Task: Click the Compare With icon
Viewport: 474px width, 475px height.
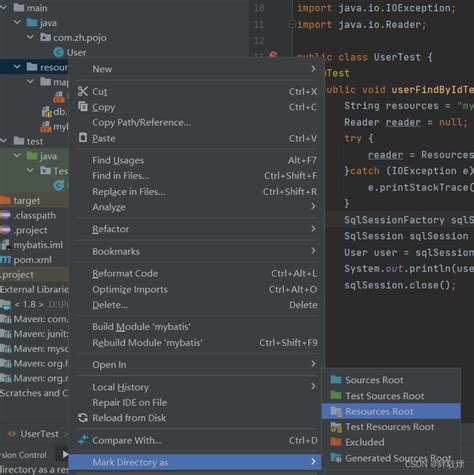Action: click(83, 440)
